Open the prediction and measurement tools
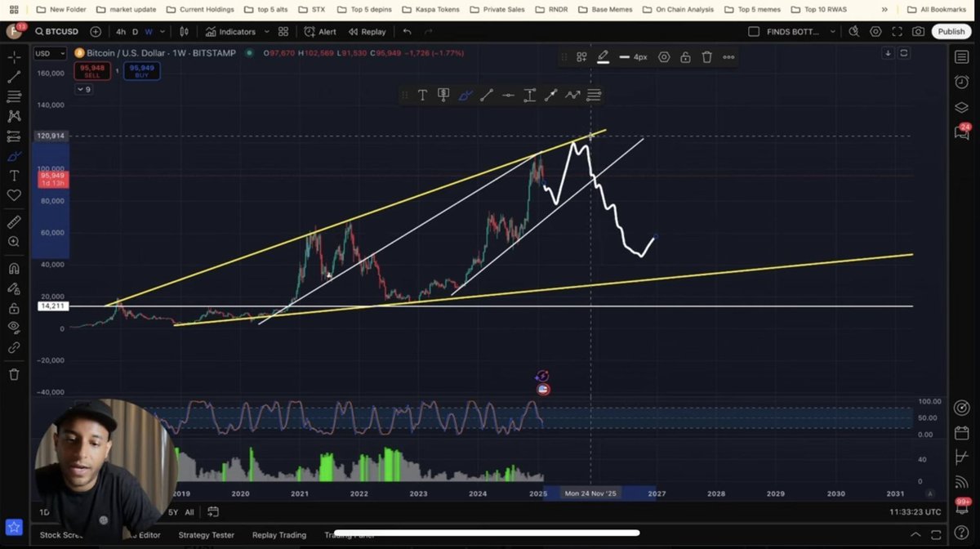The image size is (980, 549). point(14,136)
